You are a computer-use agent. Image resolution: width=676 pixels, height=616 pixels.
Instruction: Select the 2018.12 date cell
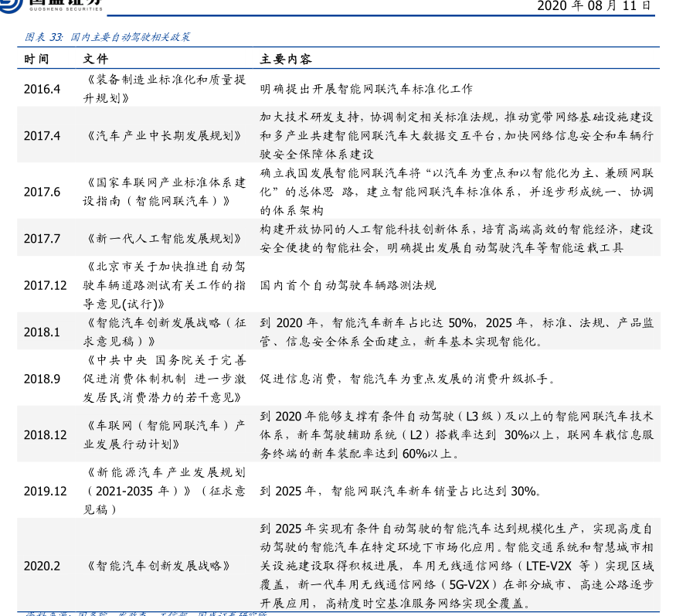click(45, 435)
